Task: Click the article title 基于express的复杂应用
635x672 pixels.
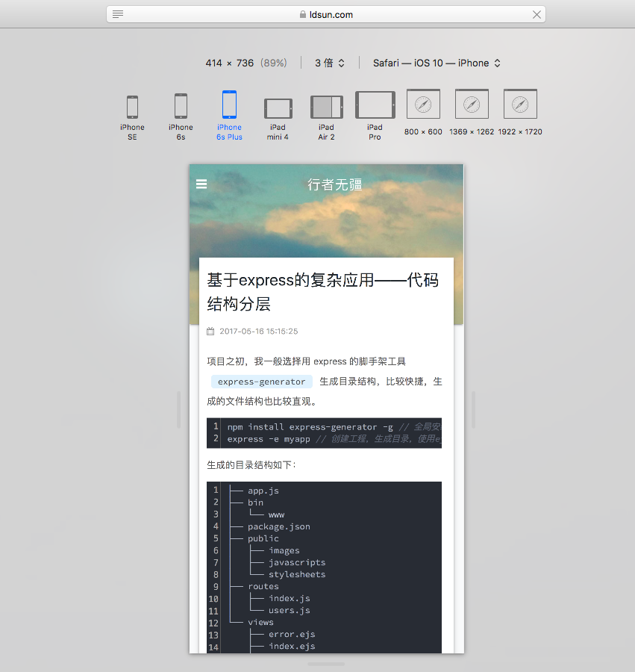Action: click(x=323, y=292)
